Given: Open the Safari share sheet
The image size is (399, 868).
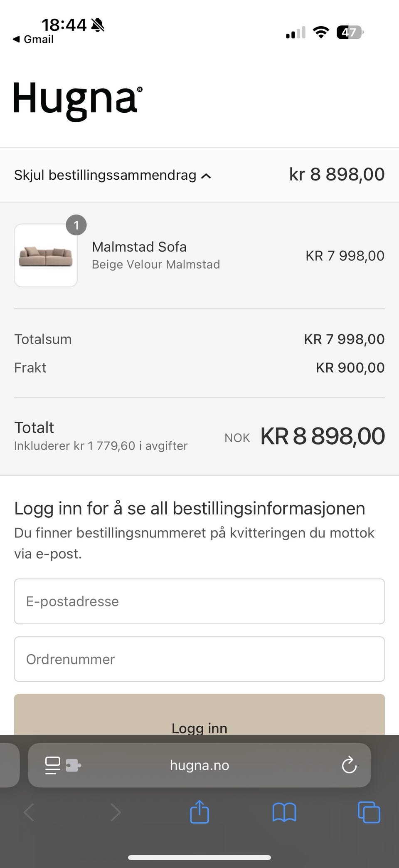Looking at the screenshot, I should (199, 812).
